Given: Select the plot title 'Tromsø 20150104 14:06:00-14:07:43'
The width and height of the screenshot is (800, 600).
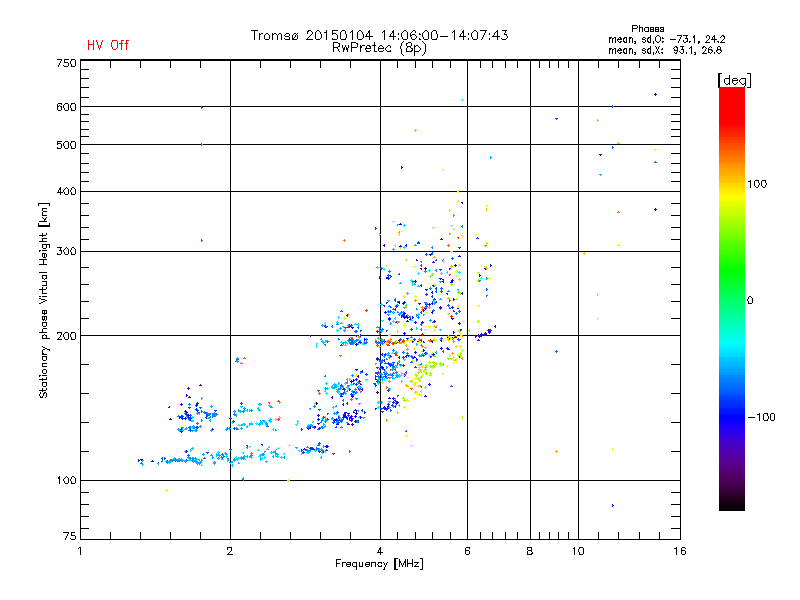Looking at the screenshot, I should pyautogui.click(x=380, y=35).
